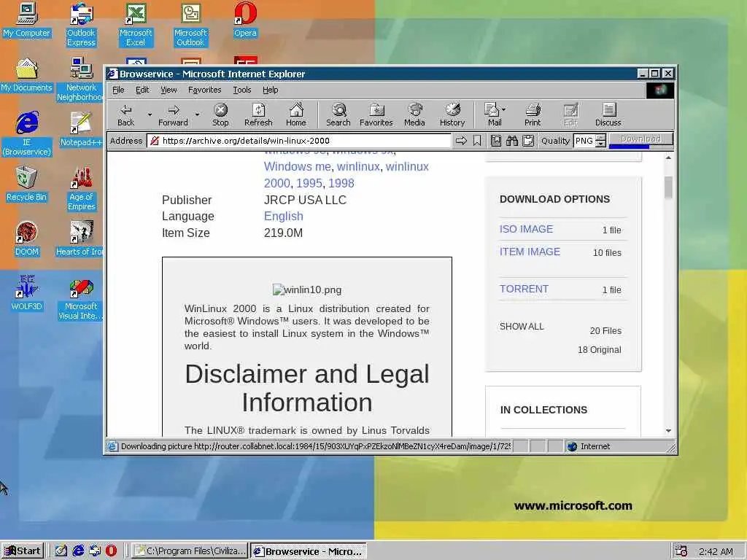This screenshot has height=560, width=747.
Task: Launch Internet Explorer from the quick launch bar
Action: tap(78, 551)
